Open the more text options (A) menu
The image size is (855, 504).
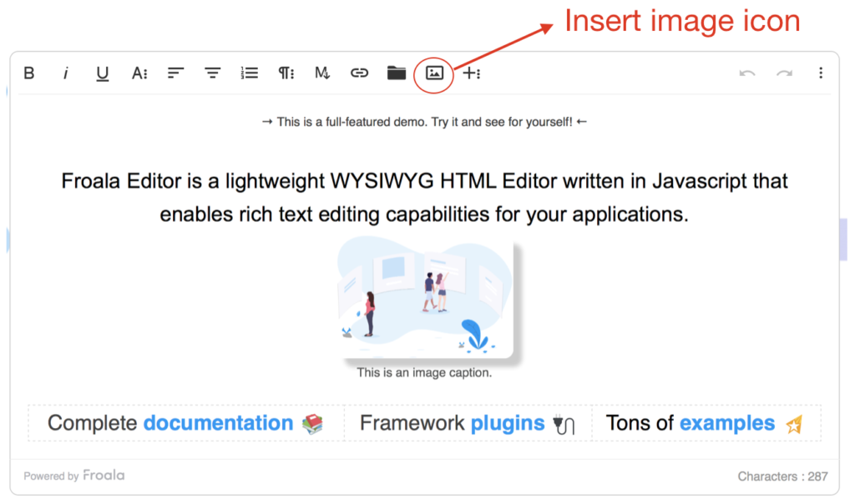pyautogui.click(x=139, y=73)
